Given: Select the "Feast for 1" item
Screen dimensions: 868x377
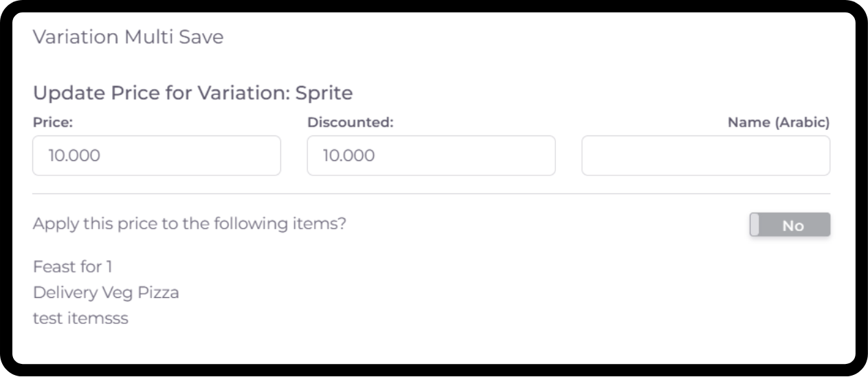Looking at the screenshot, I should click(72, 266).
